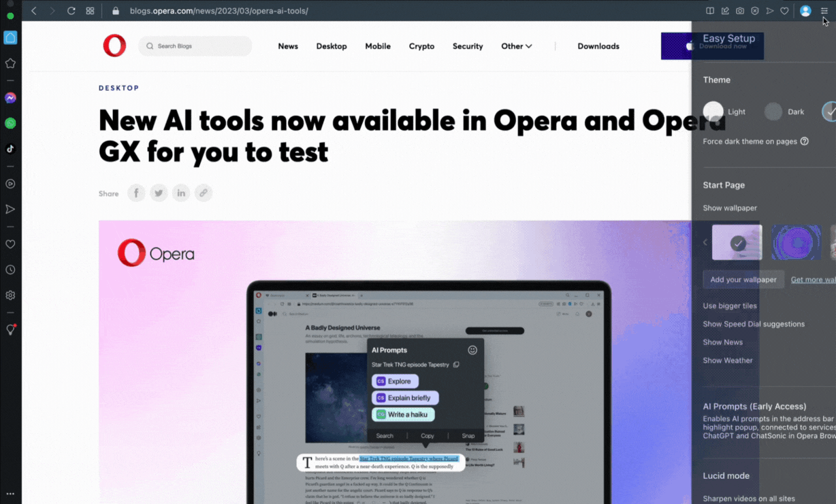Click the AI Prompts (Early Access) heading
This screenshot has width=836, height=504.
(754, 407)
